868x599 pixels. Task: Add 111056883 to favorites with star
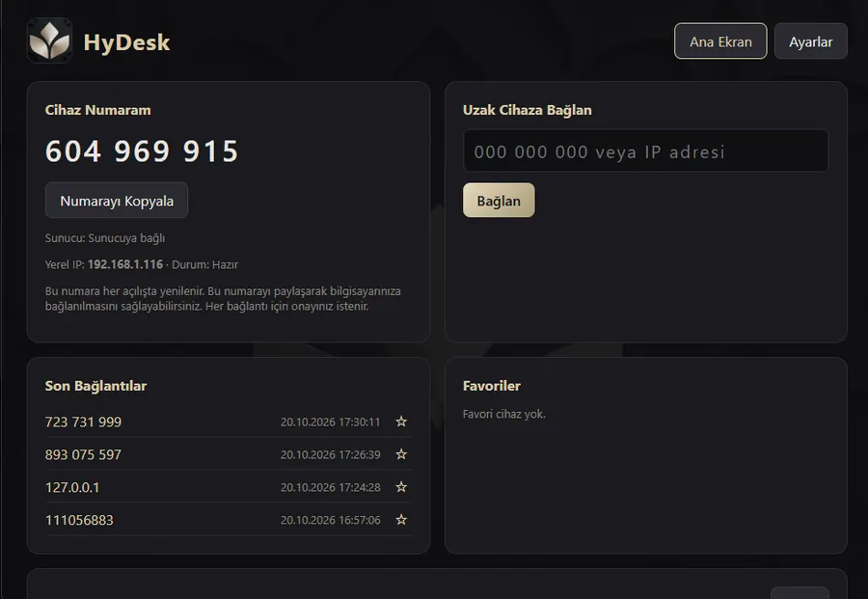pos(401,520)
